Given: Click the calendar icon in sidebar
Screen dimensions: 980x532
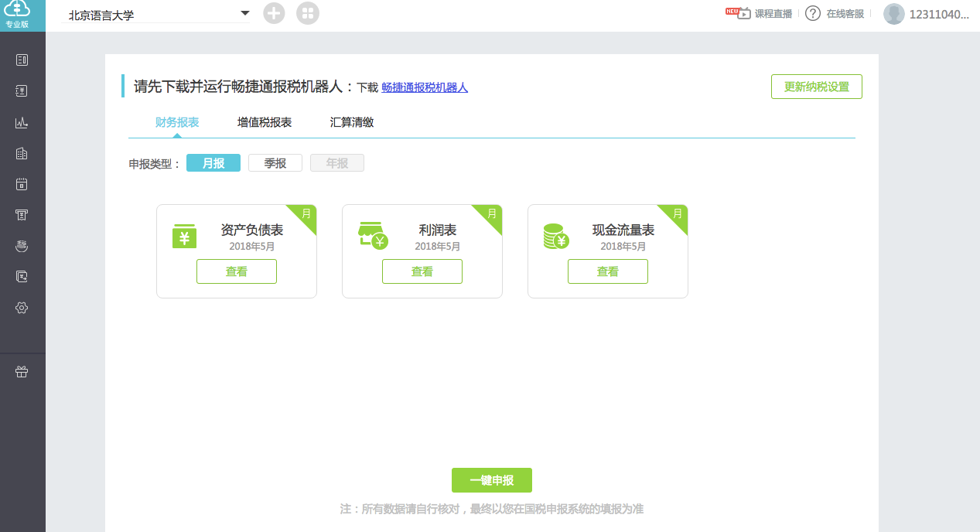Looking at the screenshot, I should [x=22, y=184].
